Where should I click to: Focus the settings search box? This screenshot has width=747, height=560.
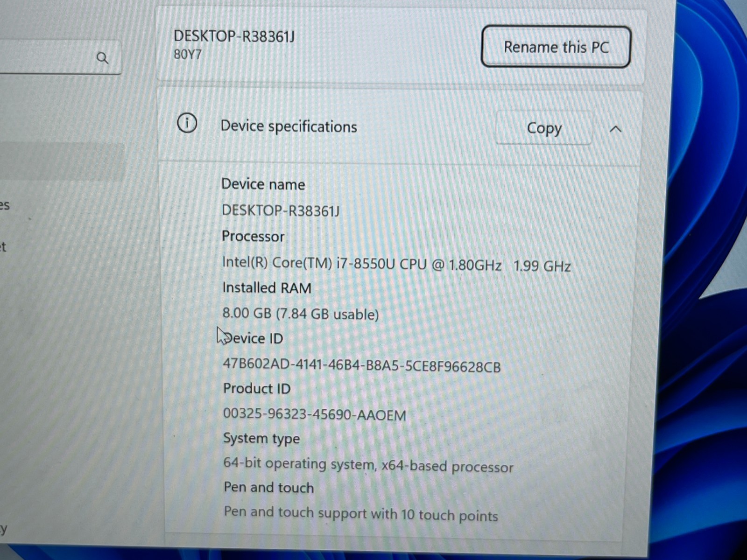click(61, 58)
